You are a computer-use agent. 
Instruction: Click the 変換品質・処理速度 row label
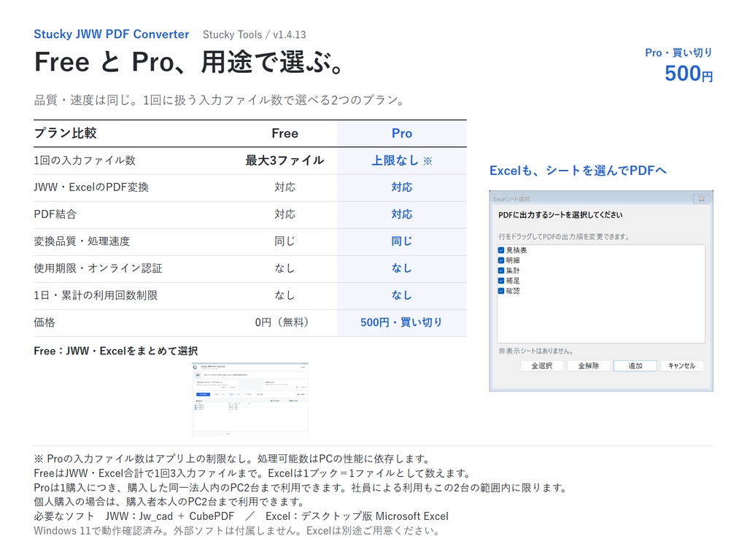point(82,241)
